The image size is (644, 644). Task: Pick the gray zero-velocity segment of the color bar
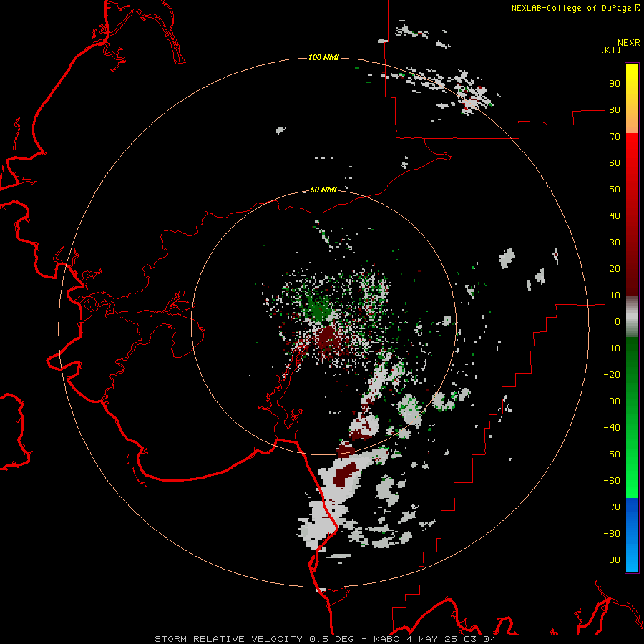[632, 317]
